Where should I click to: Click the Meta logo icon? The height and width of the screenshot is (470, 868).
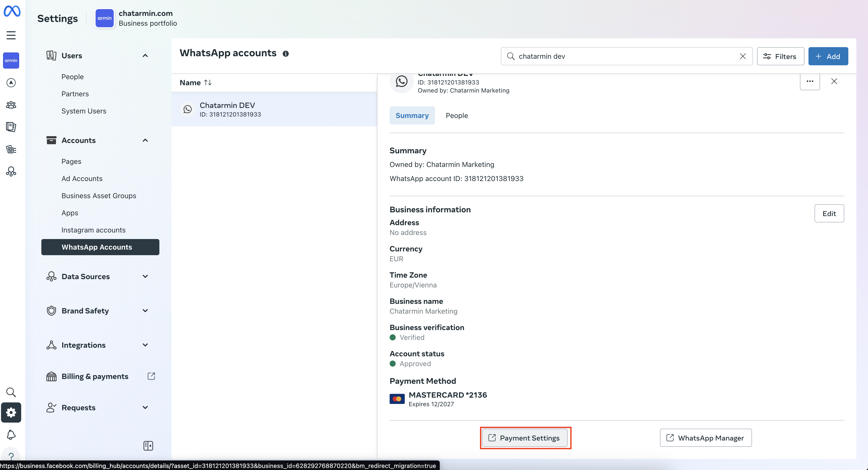12,11
